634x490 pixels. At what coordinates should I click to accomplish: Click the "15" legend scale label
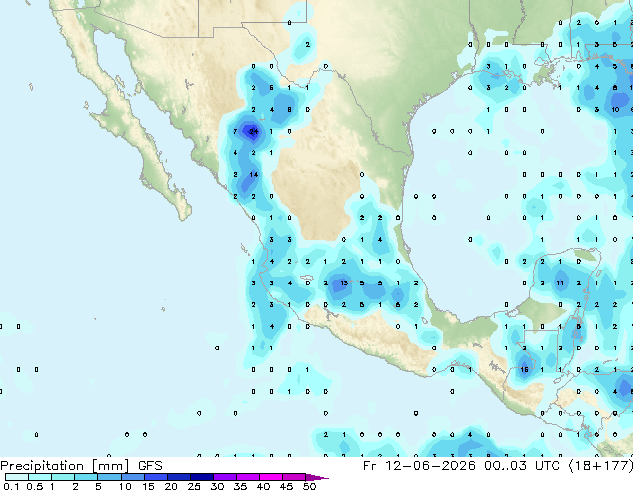pyautogui.click(x=148, y=486)
